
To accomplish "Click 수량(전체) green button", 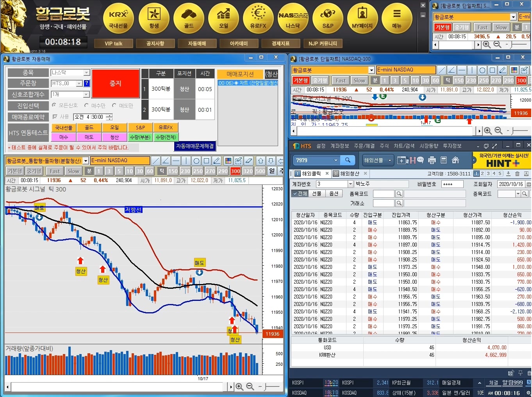I will pyautogui.click(x=166, y=137).
